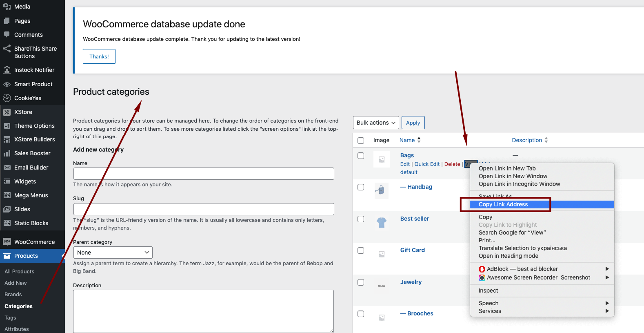The height and width of the screenshot is (333, 644).
Task: Click the Static Blocks icon
Action: tap(7, 223)
